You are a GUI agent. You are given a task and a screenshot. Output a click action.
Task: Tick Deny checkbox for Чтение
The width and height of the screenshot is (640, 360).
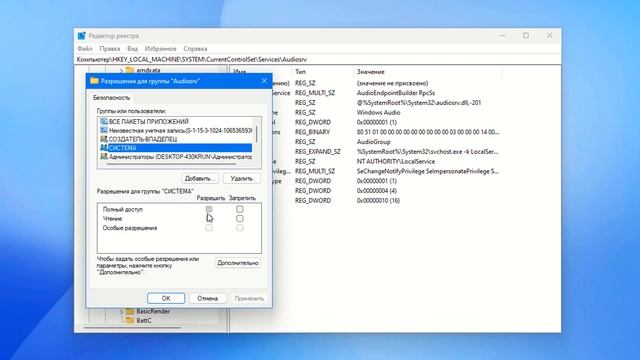[x=240, y=218]
